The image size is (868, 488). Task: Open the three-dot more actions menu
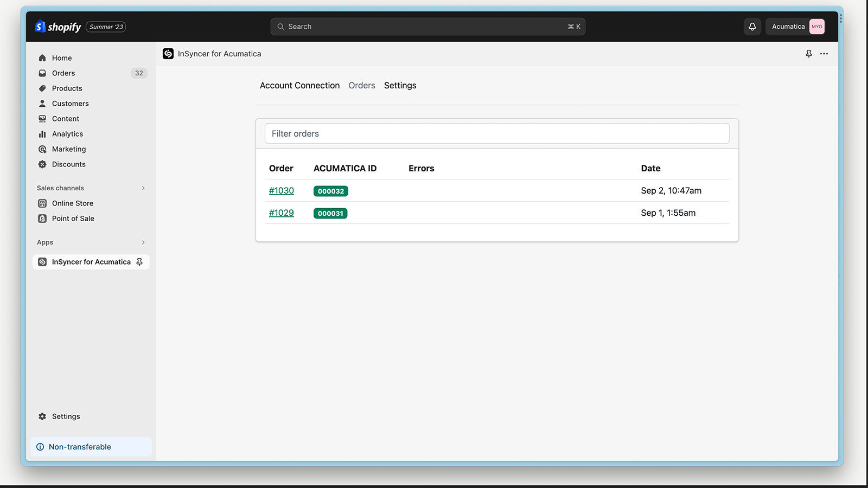tap(824, 54)
